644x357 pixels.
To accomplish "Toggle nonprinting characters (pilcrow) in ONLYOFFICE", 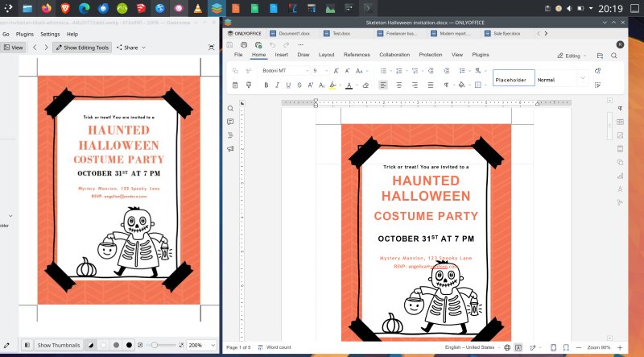I will pos(447,85).
